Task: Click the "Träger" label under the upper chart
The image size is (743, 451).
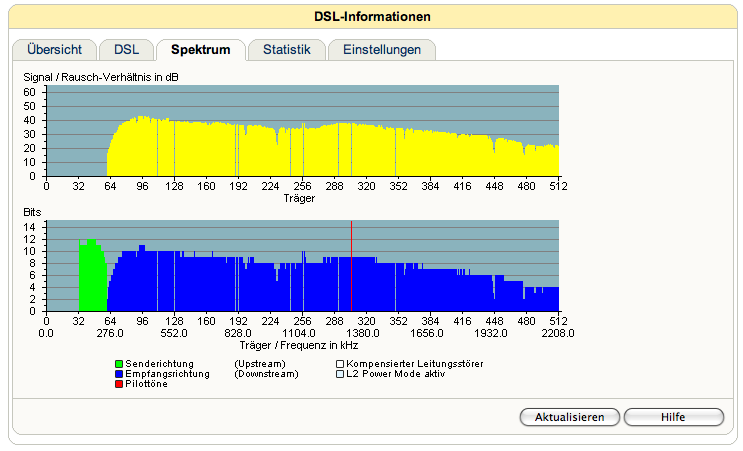Action: click(299, 198)
